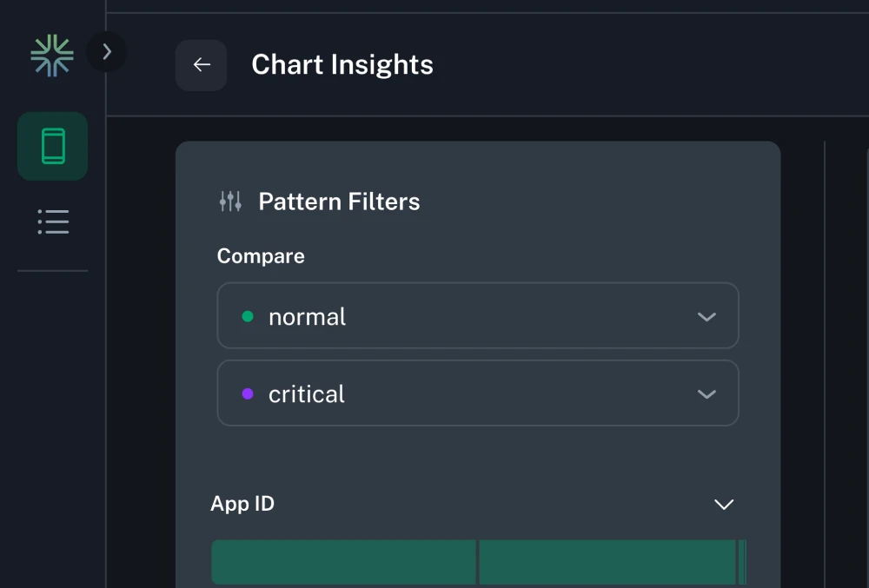
Task: Click the green dot beside normal
Action: coord(248,316)
